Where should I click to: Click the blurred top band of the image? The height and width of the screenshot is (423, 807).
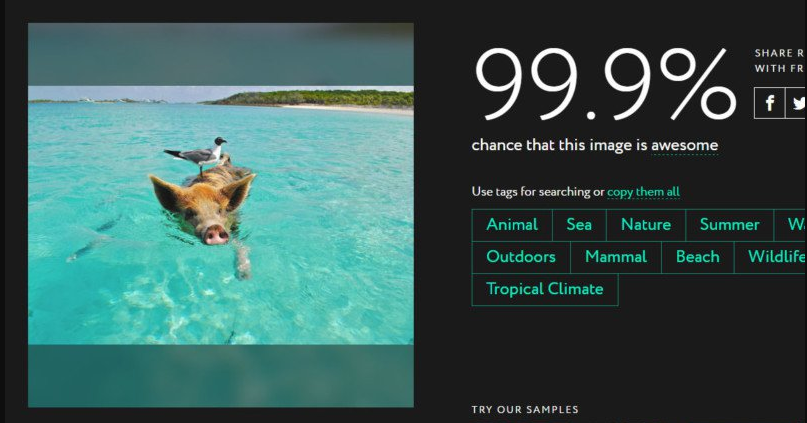click(x=221, y=54)
